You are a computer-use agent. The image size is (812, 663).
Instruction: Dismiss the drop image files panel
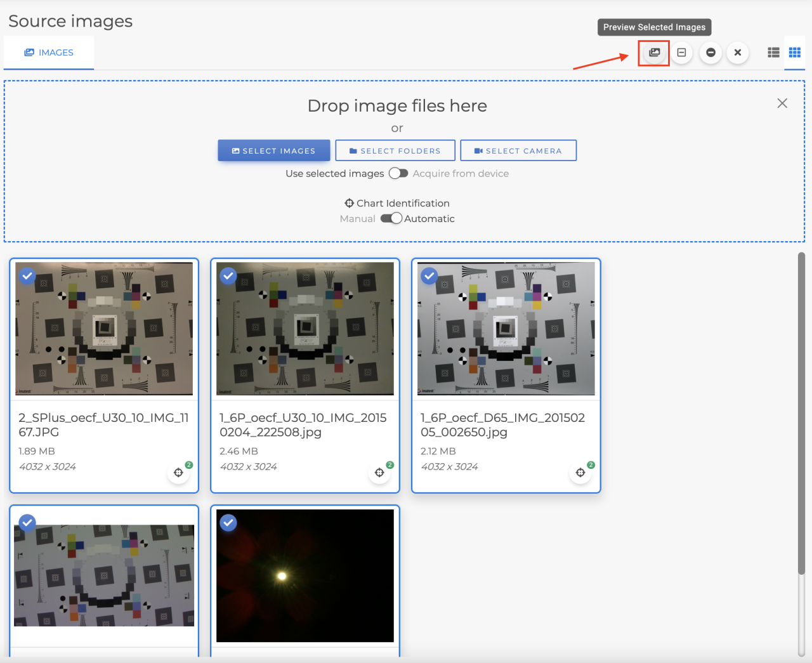click(x=782, y=103)
